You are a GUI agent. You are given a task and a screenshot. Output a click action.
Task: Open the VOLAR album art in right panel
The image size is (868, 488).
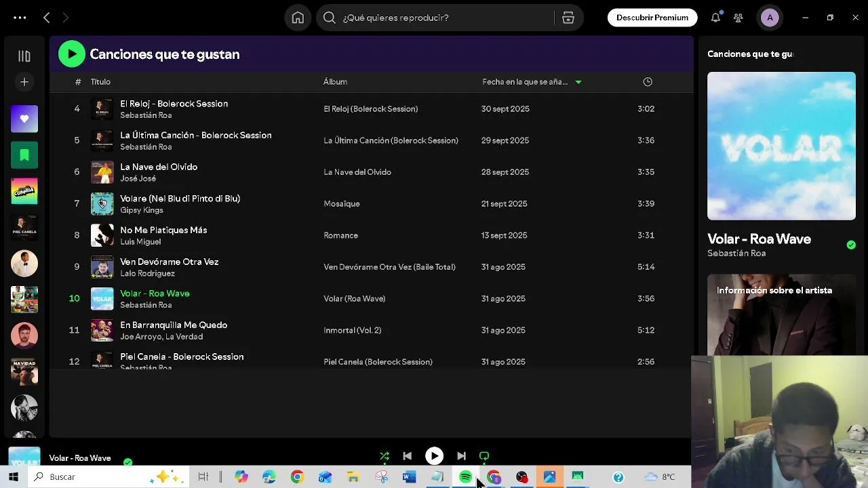(x=781, y=146)
